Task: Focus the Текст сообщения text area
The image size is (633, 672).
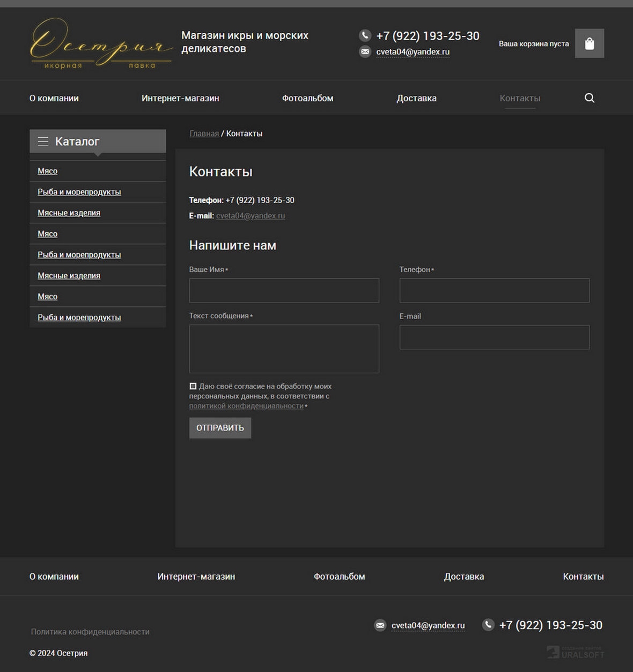Action: pyautogui.click(x=284, y=349)
